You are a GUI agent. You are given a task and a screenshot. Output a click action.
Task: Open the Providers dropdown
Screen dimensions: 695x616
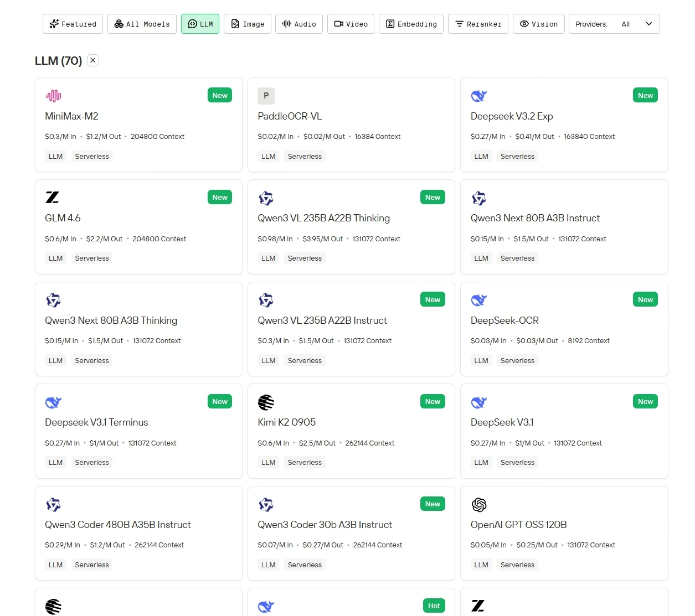tap(614, 24)
